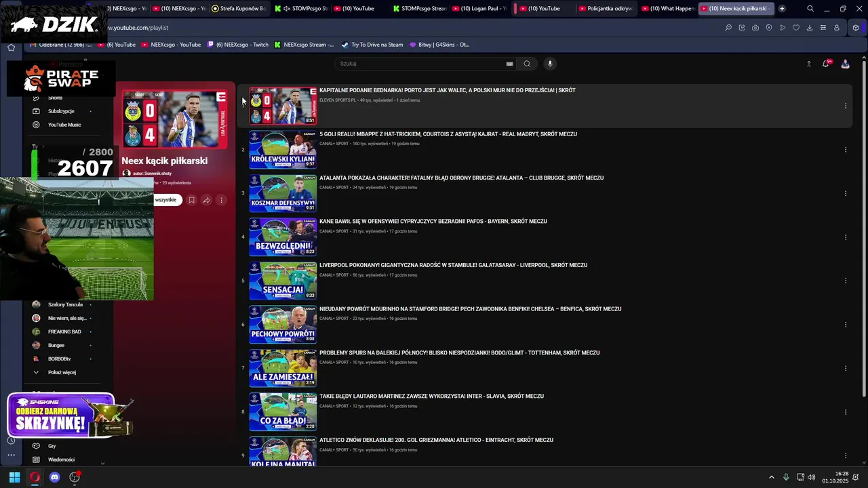Open the BORBOBtv subscription channel
The height and width of the screenshot is (488, 868).
pos(61,359)
